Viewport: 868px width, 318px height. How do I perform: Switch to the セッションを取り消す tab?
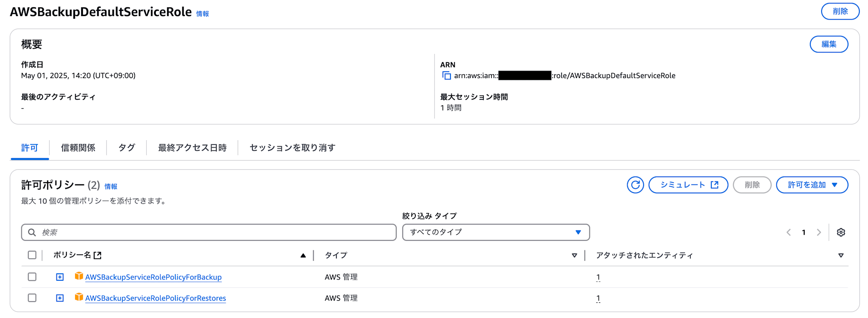tap(293, 148)
